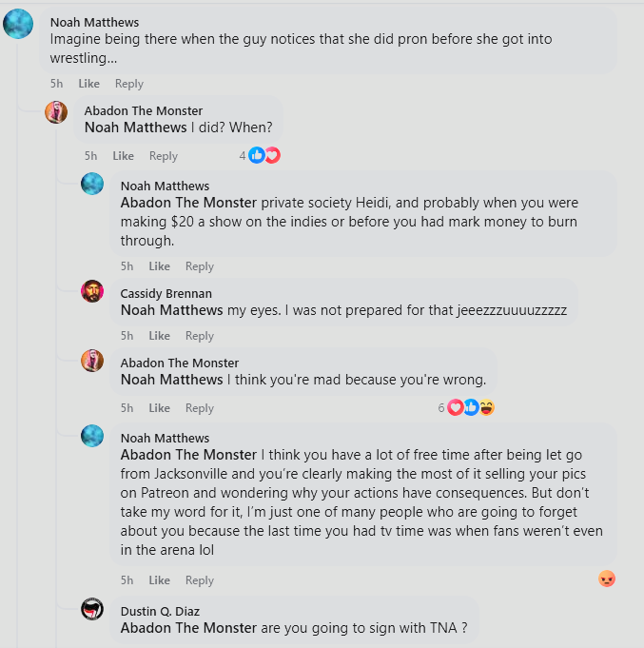Click Dustin Q. Diaz's profile avatar
This screenshot has width=644, height=648.
tap(92, 609)
